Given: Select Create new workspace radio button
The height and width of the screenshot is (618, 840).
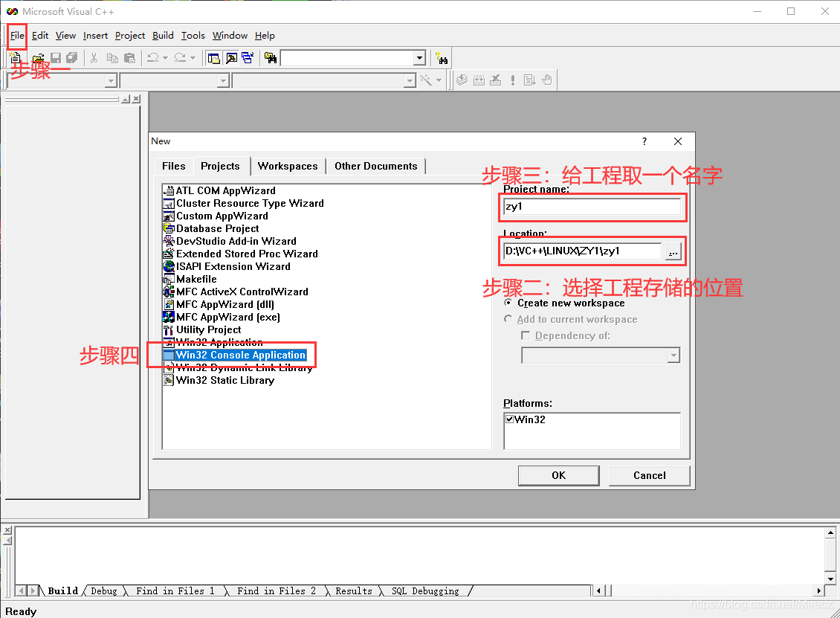Looking at the screenshot, I should [508, 303].
